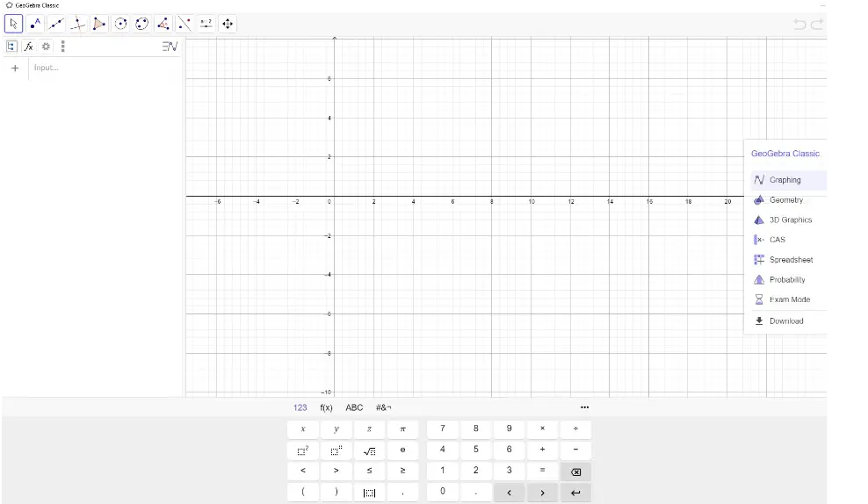Toggle Algebra style bar icon
Image resolution: width=868 pixels, height=504 pixels.
[170, 47]
